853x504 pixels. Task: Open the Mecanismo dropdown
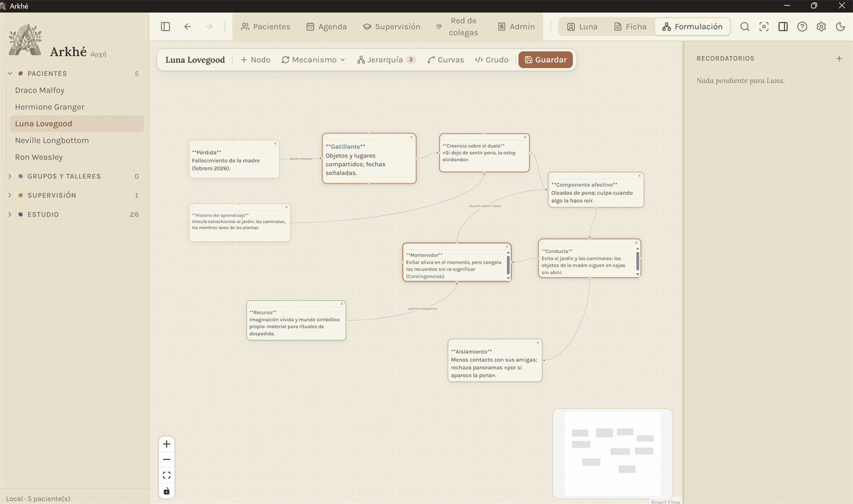[313, 60]
